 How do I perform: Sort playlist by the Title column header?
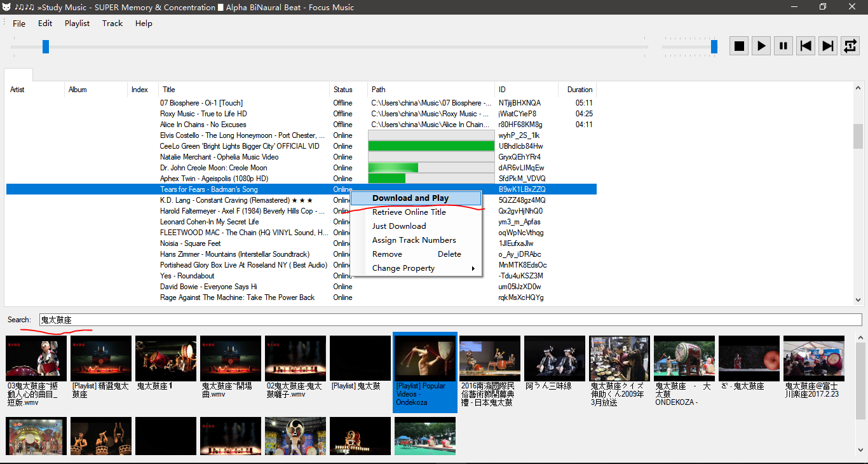(x=169, y=90)
